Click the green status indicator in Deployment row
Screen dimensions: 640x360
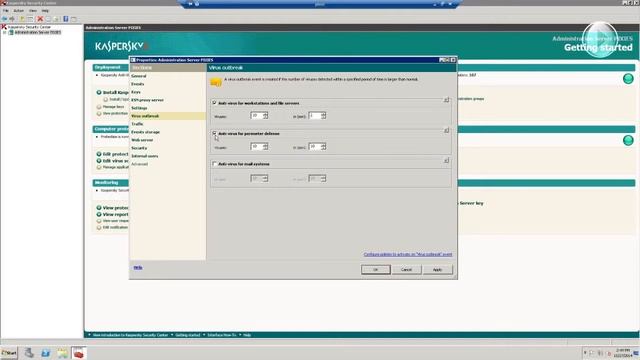point(628,79)
